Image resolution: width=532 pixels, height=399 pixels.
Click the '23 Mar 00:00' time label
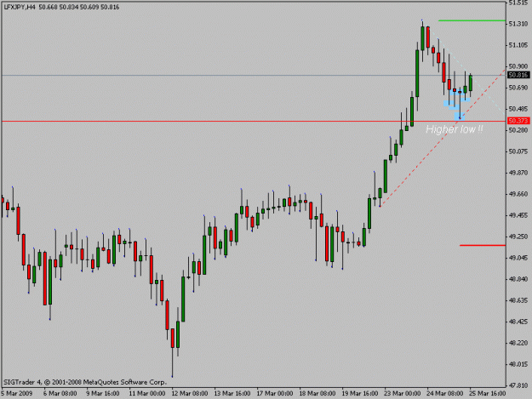click(403, 394)
